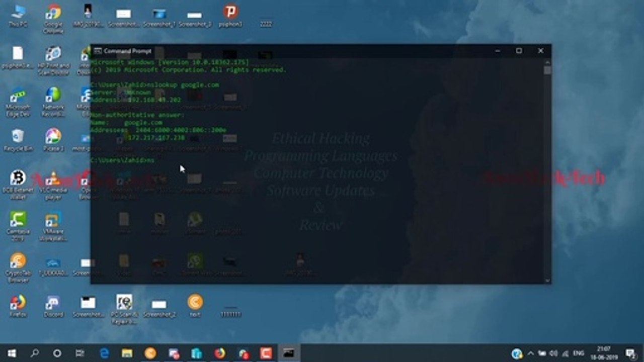Select the 2222 desktop item
644x362 pixels.
point(266,24)
